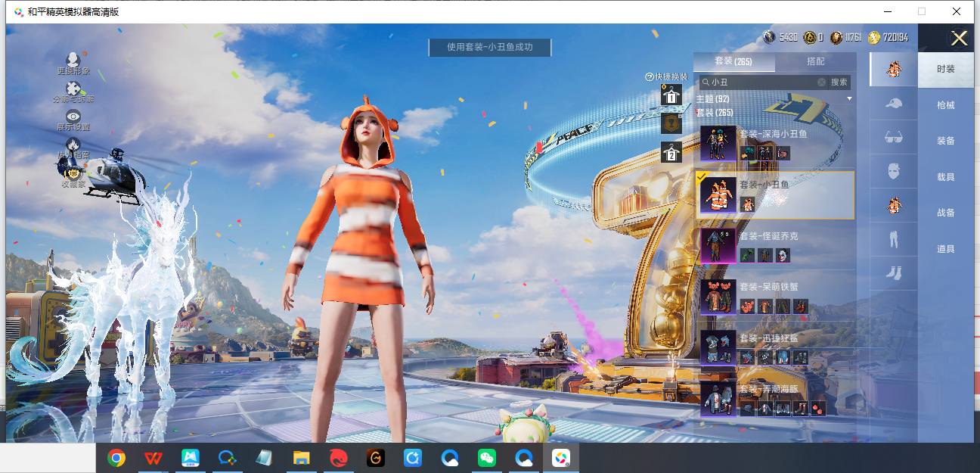Screen dimensions: 980x473
Task: Choose quick-change wardrobe slot 1
Action: [x=671, y=95]
